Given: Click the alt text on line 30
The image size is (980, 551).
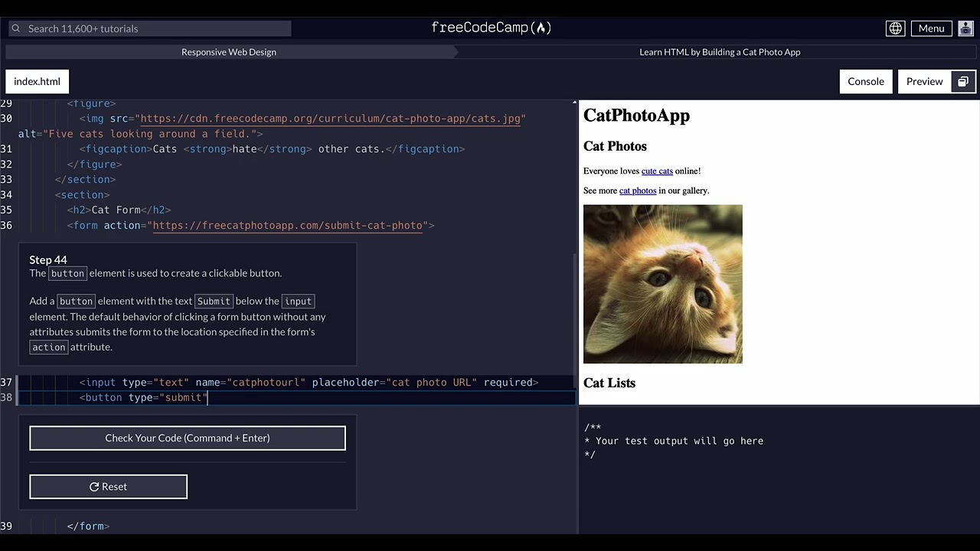Looking at the screenshot, I should pos(140,134).
